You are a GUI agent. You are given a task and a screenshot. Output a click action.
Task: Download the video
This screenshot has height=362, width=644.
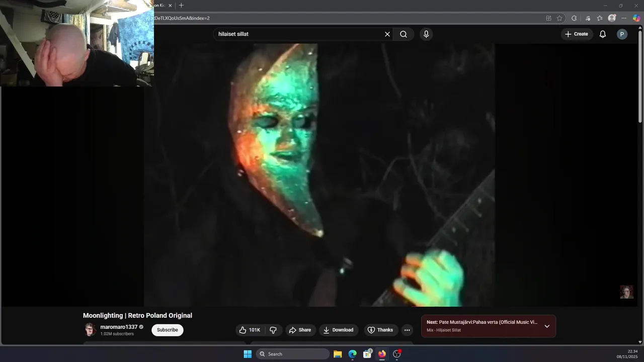click(x=338, y=330)
